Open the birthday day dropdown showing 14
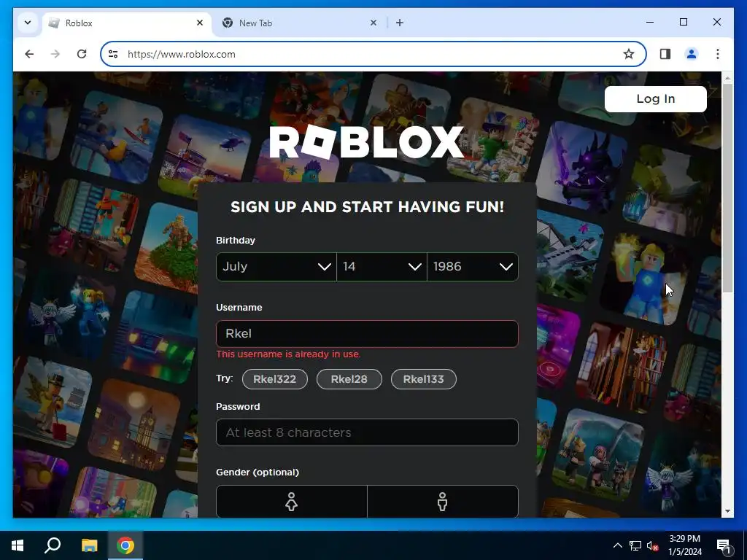 click(x=382, y=267)
